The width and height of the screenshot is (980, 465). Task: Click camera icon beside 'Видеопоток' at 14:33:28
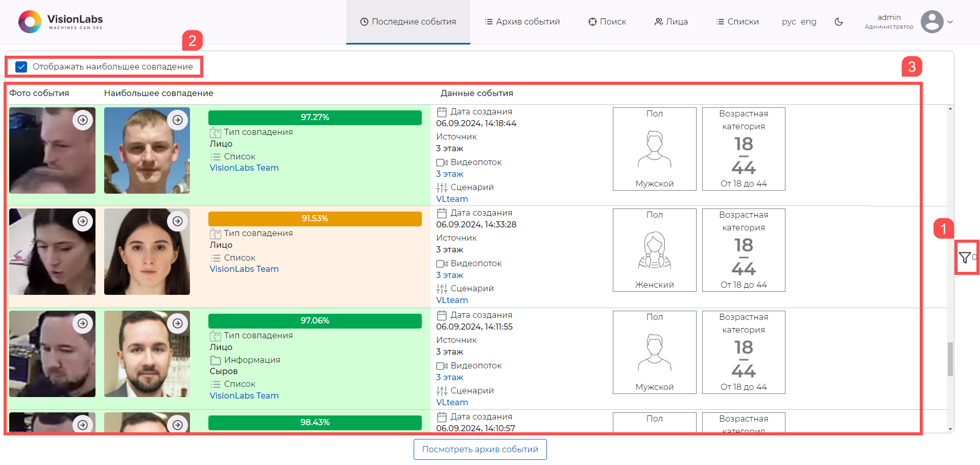442,264
